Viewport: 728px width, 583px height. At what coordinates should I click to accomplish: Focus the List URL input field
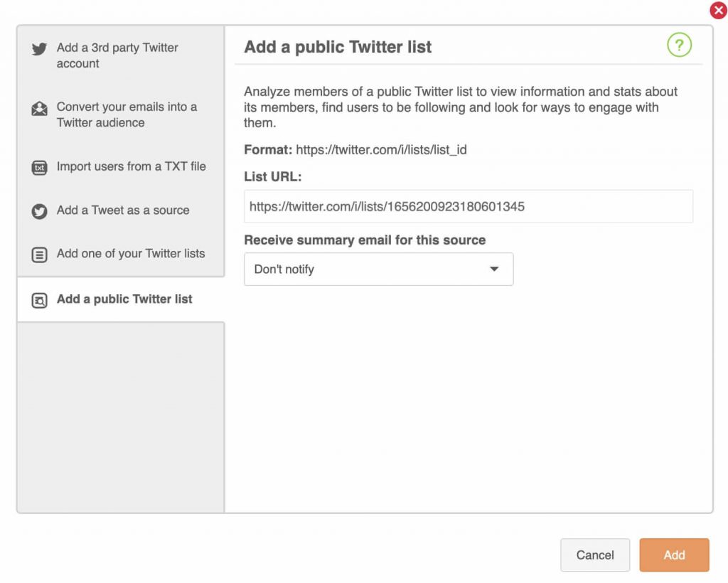[469, 206]
